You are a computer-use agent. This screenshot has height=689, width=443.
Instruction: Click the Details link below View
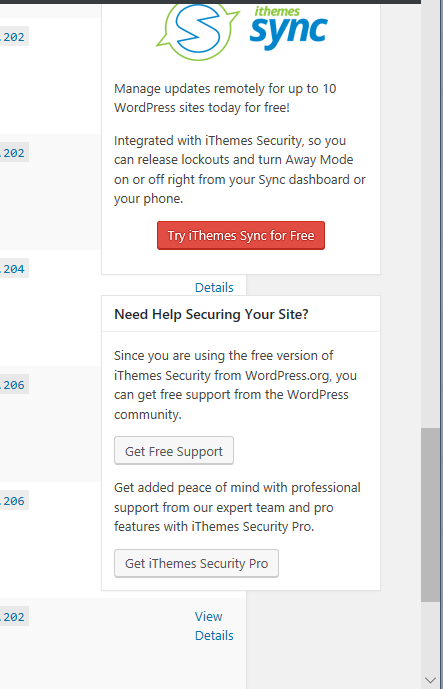click(x=214, y=636)
